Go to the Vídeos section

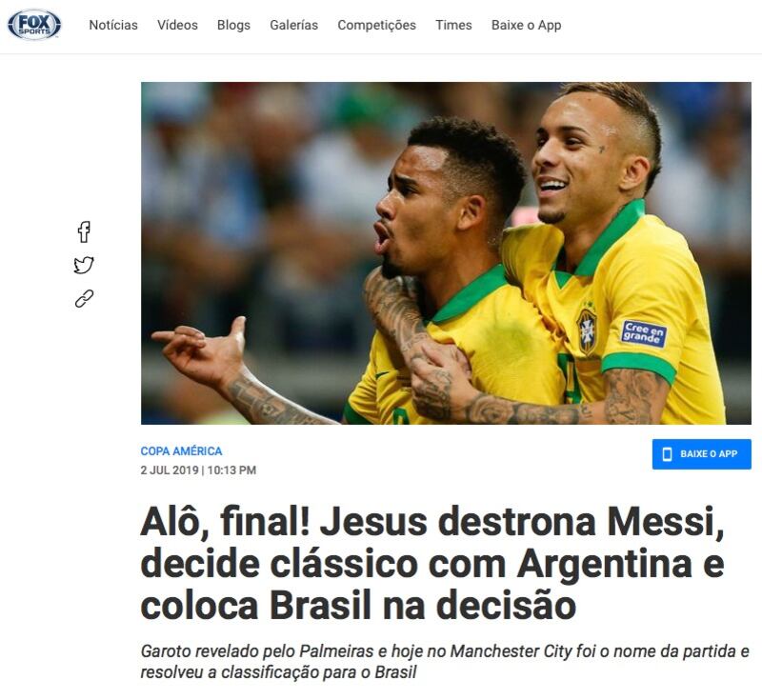(x=177, y=25)
